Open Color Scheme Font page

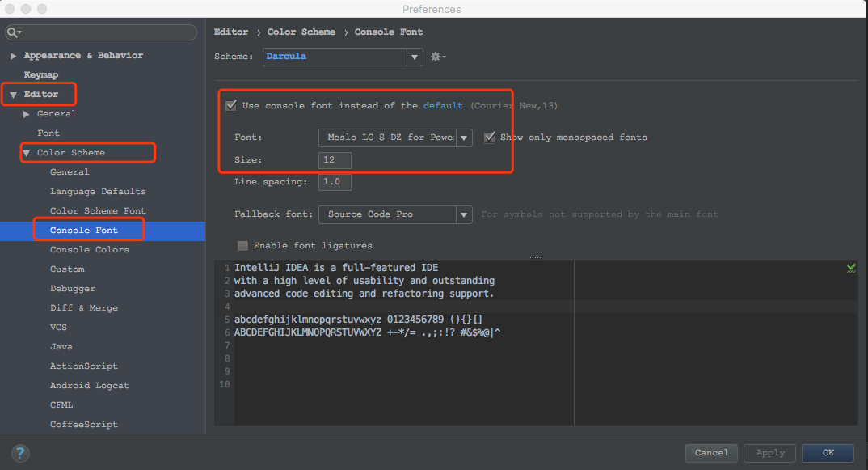[98, 210]
